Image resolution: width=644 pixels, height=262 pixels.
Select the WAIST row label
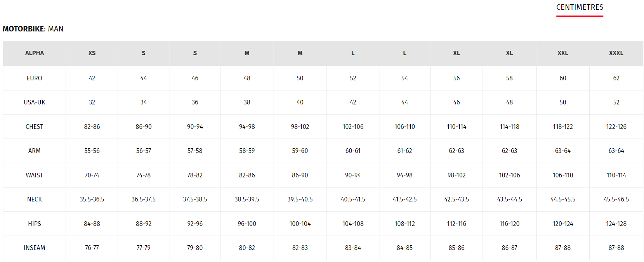click(x=35, y=175)
